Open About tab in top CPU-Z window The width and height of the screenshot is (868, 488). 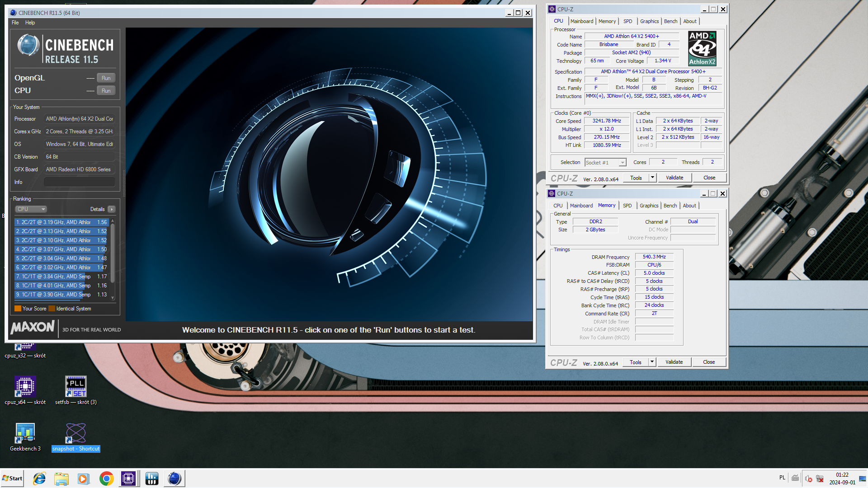[689, 21]
